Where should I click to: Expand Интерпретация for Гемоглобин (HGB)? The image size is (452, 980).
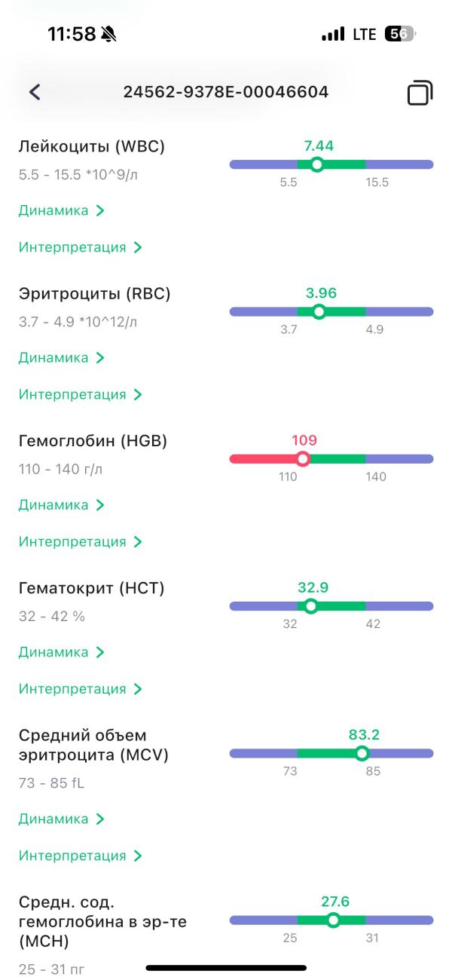(x=80, y=541)
